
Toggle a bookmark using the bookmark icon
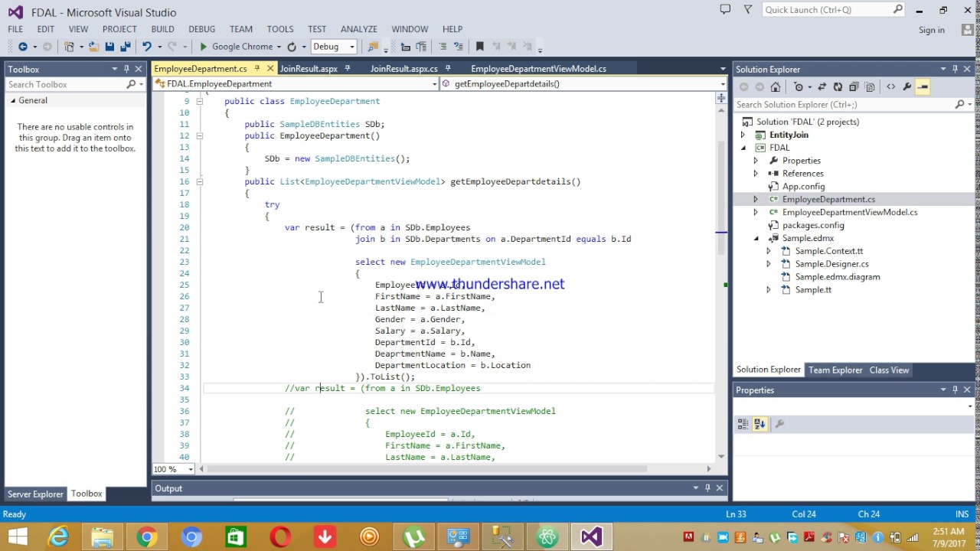(480, 47)
